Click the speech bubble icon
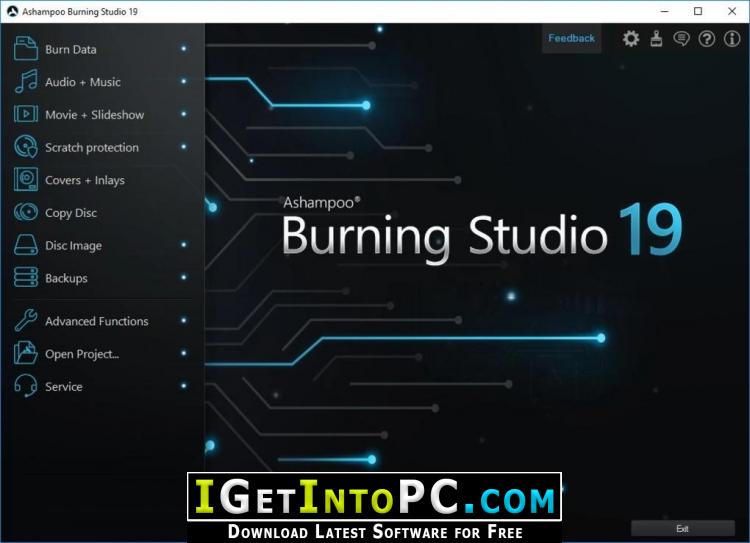Viewport: 750px width, 543px height. 681,38
